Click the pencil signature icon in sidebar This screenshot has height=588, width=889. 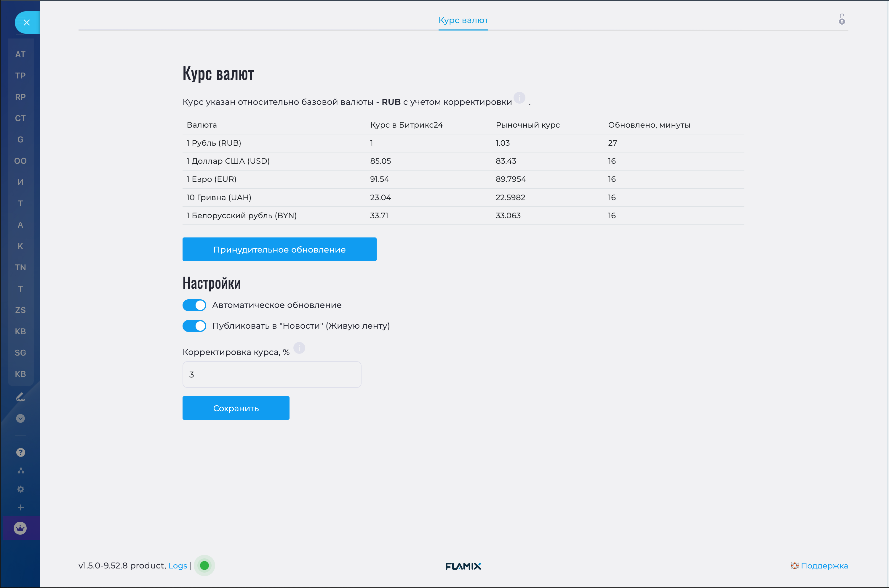pyautogui.click(x=20, y=397)
